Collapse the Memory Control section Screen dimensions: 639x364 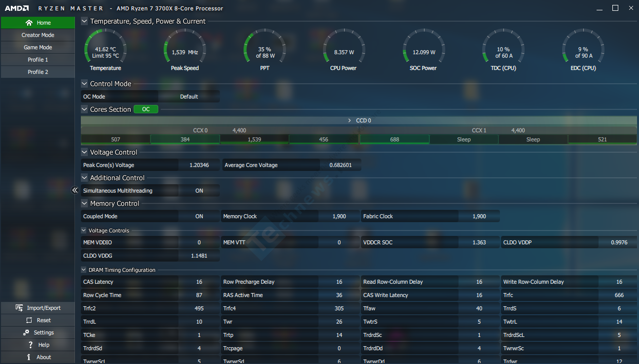(x=84, y=203)
